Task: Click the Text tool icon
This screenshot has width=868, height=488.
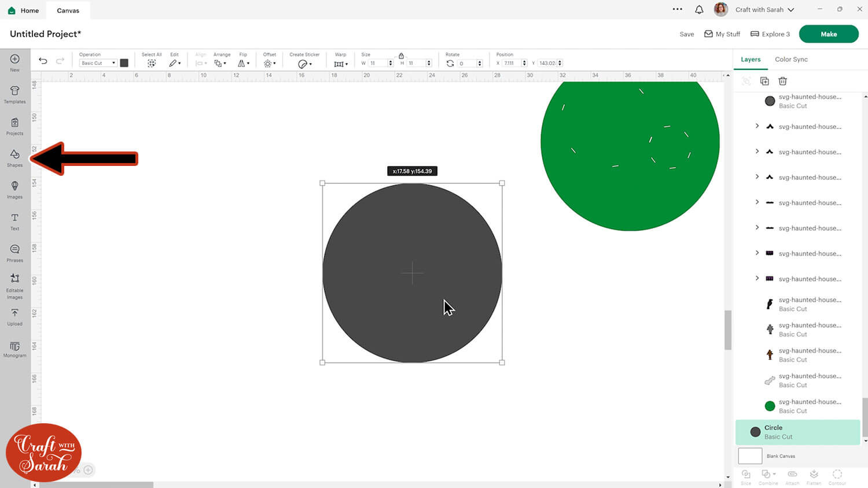Action: click(x=15, y=221)
